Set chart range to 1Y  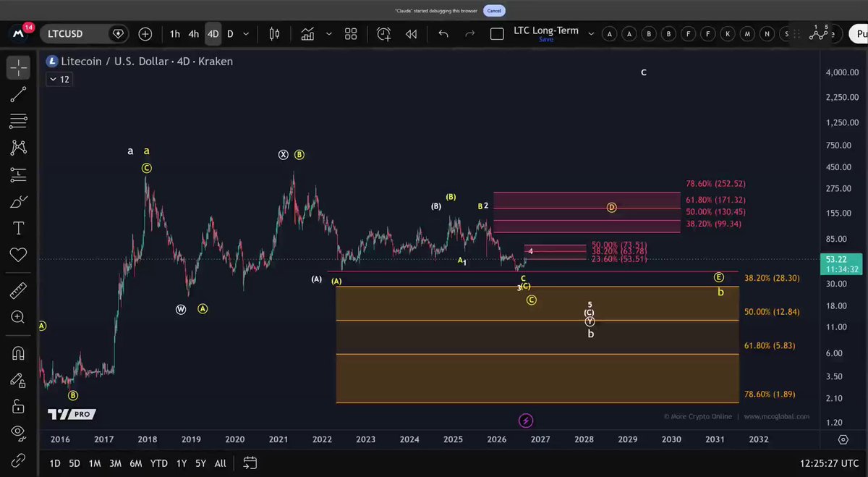182,463
